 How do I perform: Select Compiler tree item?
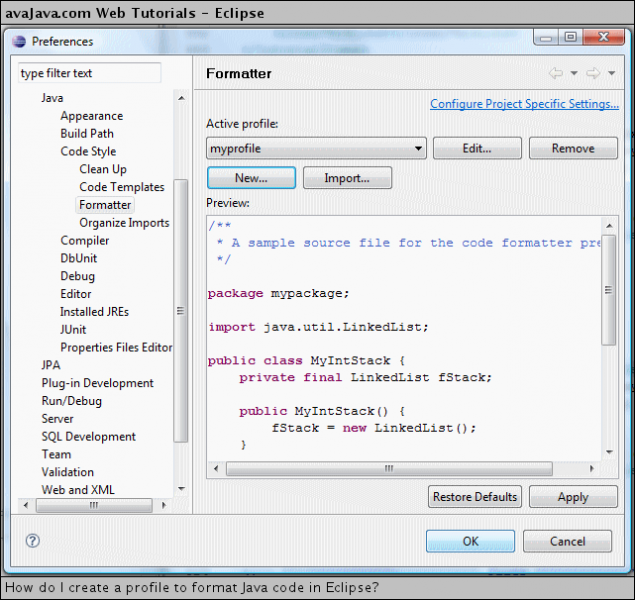pyautogui.click(x=85, y=240)
